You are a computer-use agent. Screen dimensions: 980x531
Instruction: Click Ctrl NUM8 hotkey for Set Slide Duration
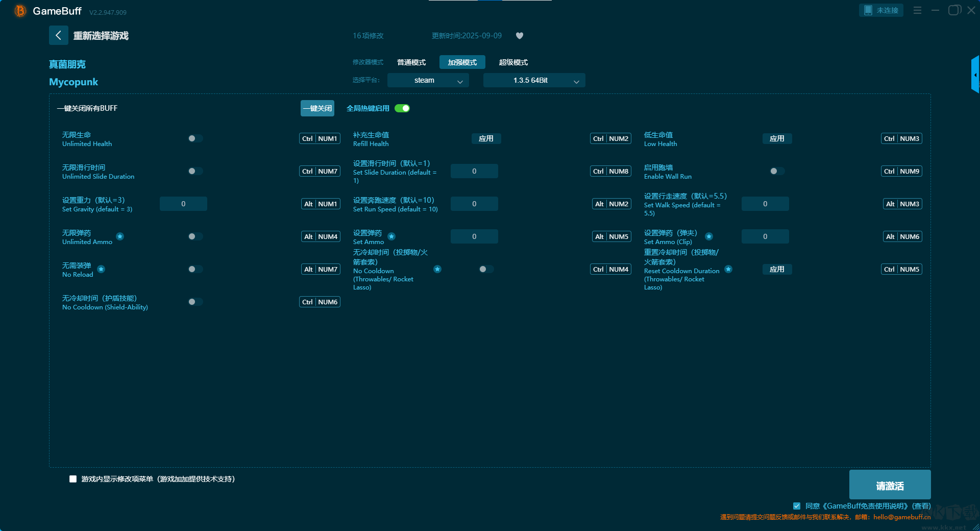pos(610,171)
